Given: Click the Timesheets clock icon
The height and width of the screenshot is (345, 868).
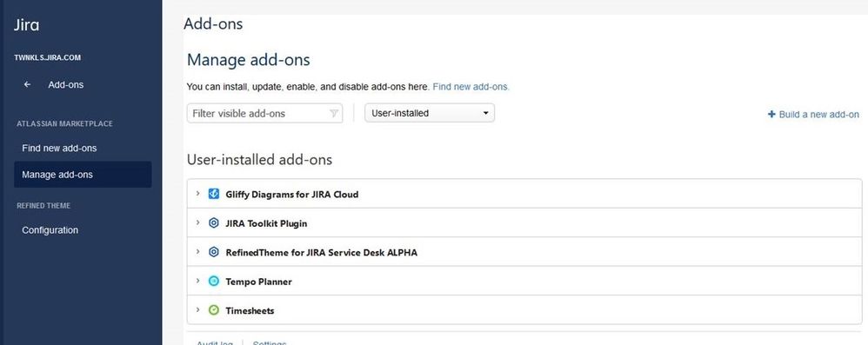Looking at the screenshot, I should click(214, 310).
